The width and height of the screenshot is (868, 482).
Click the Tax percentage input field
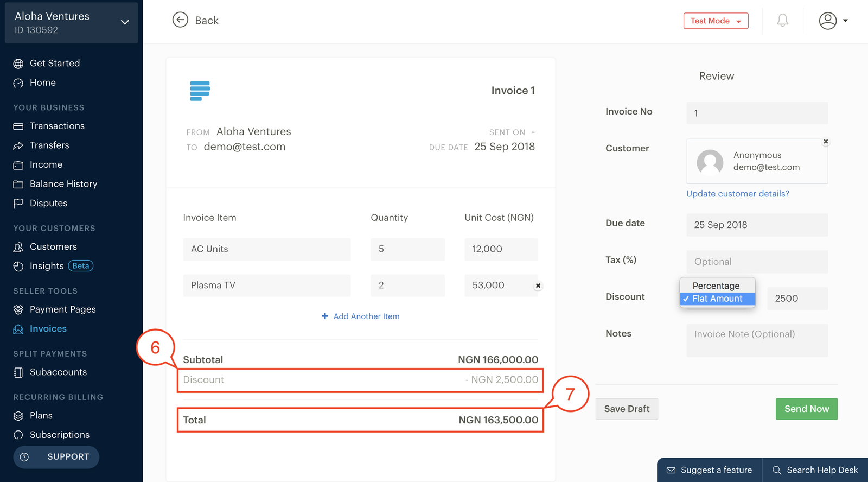[757, 262]
